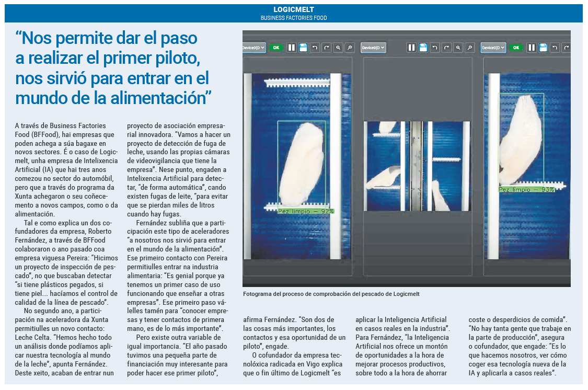
Task: Undo in the middle camera panel toolbar
Action: (x=435, y=48)
